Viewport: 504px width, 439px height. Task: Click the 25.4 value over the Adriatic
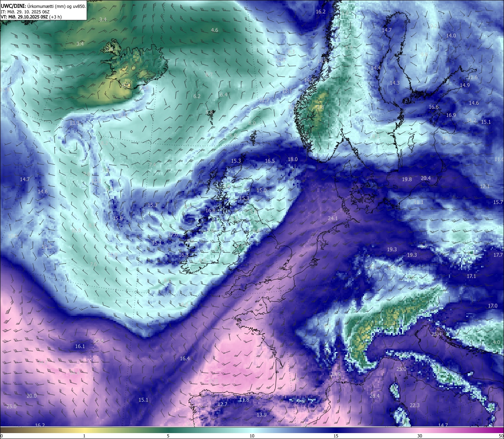tap(436, 334)
